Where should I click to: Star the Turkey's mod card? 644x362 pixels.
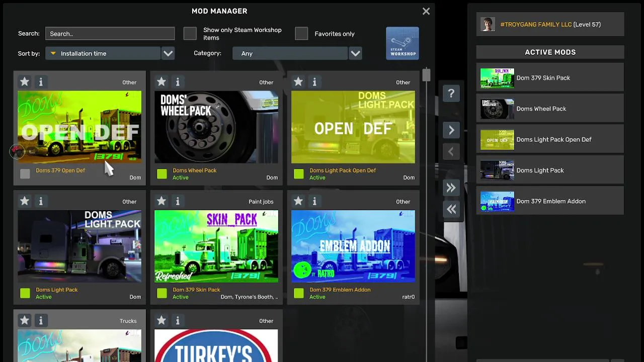tap(162, 320)
